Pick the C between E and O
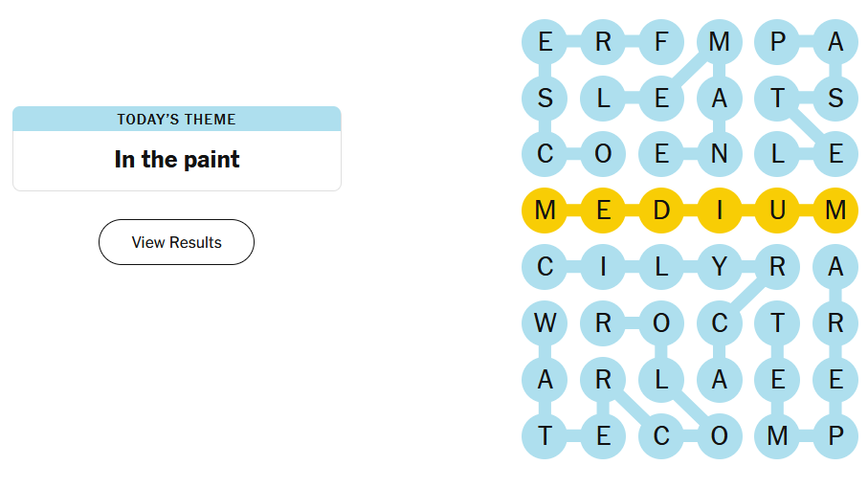868x488 pixels. point(661,436)
